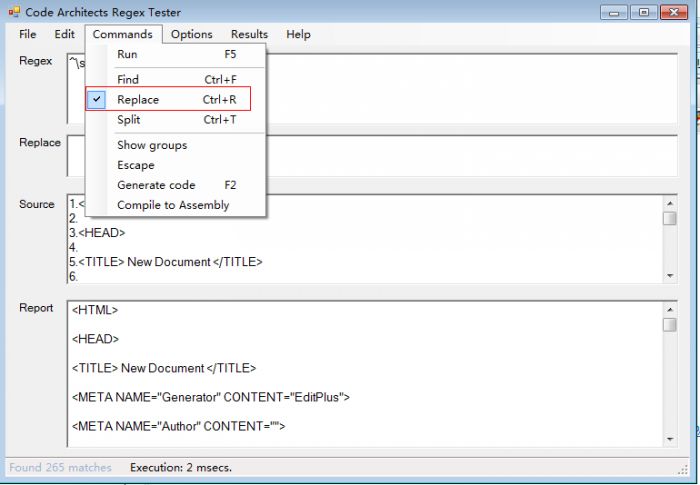Expand the Results menu
This screenshot has width=700, height=485.
tap(249, 34)
